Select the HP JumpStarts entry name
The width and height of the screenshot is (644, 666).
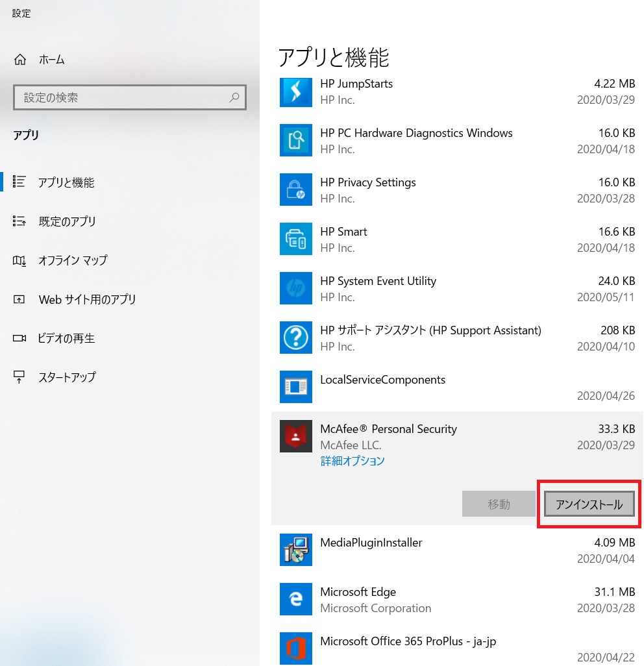356,84
